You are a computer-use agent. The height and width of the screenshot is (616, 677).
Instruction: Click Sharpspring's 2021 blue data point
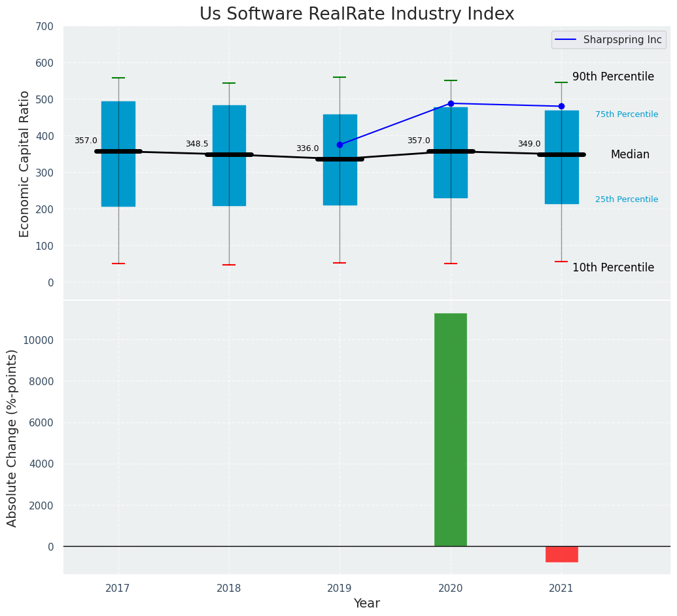click(561, 106)
